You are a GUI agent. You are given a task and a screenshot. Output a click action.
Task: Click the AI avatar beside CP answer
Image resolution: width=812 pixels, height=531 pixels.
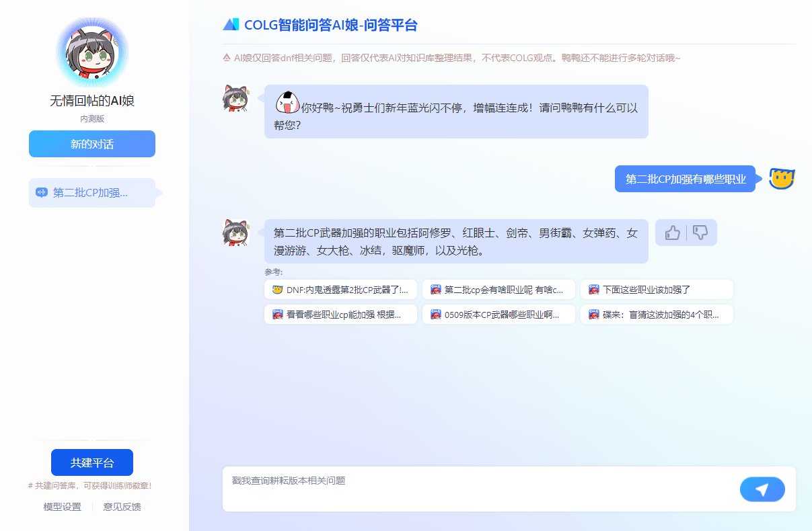tap(236, 233)
